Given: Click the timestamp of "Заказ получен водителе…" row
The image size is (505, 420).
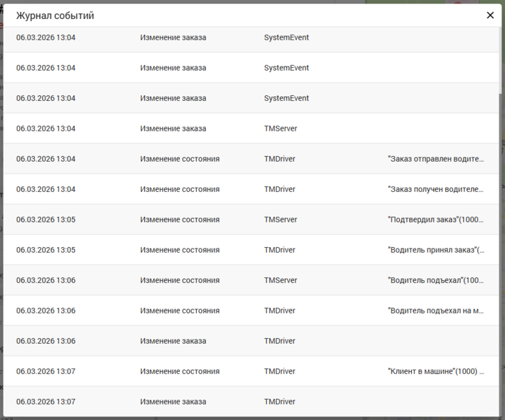Looking at the screenshot, I should [46, 189].
